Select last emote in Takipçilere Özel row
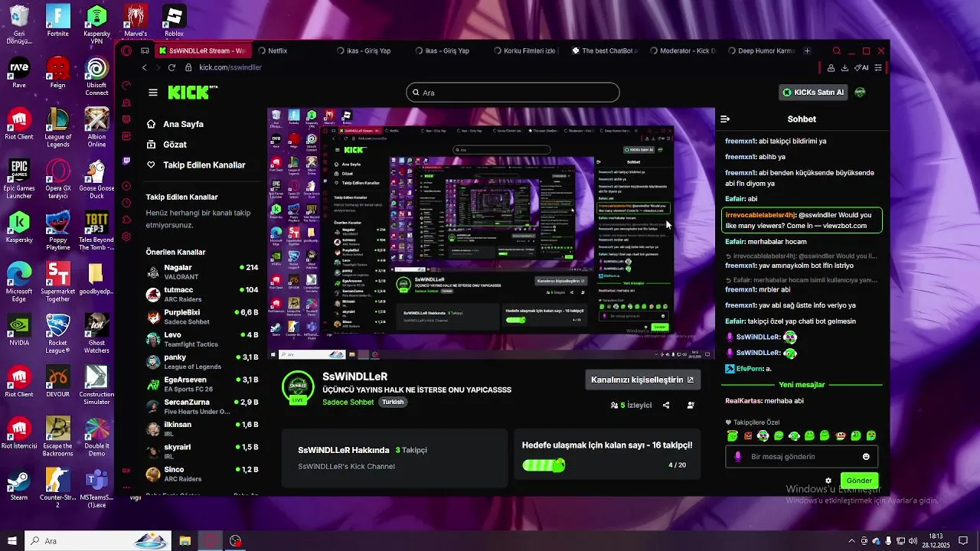This screenshot has width=980, height=551. click(x=871, y=436)
